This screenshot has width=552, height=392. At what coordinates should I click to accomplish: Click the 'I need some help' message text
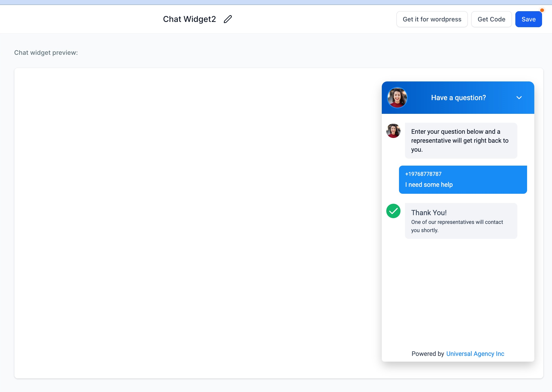(x=429, y=185)
